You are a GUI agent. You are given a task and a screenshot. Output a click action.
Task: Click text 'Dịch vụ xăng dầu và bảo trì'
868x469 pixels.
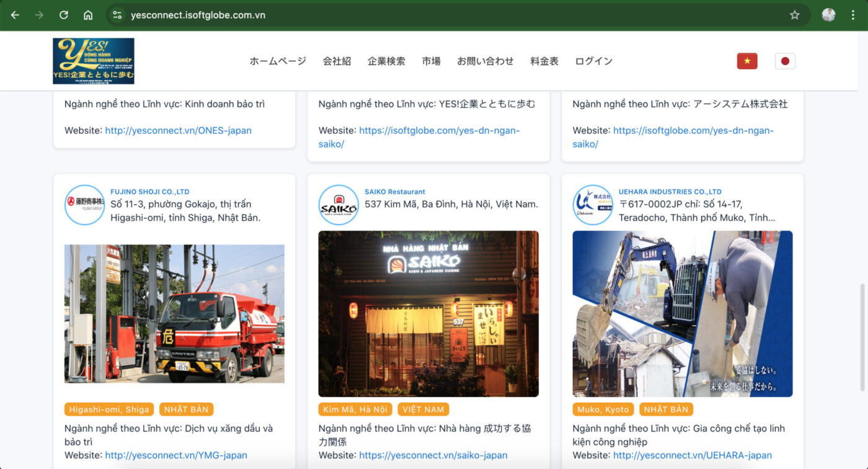169,435
